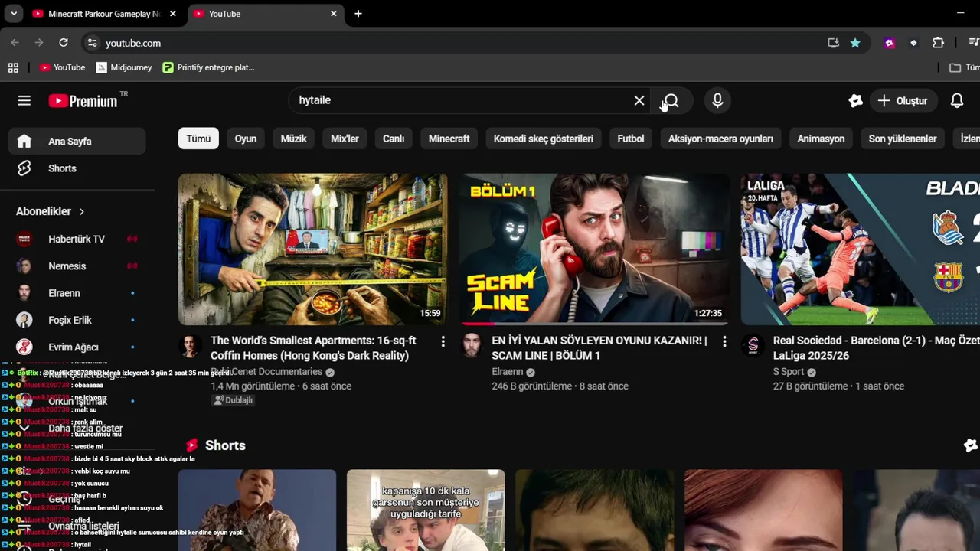Viewport: 980px width, 551px height.
Task: Select the Oyun filter chip
Action: pos(246,139)
